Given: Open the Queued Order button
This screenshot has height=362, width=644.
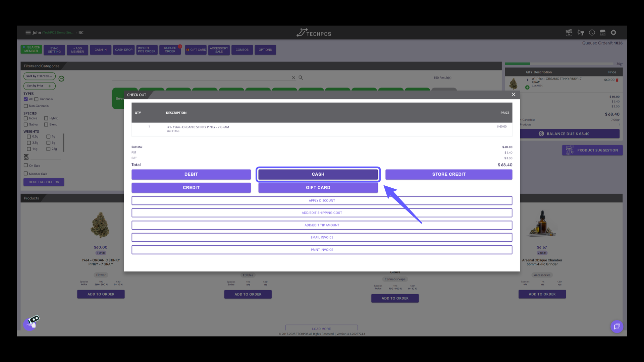Looking at the screenshot, I should tap(170, 50).
